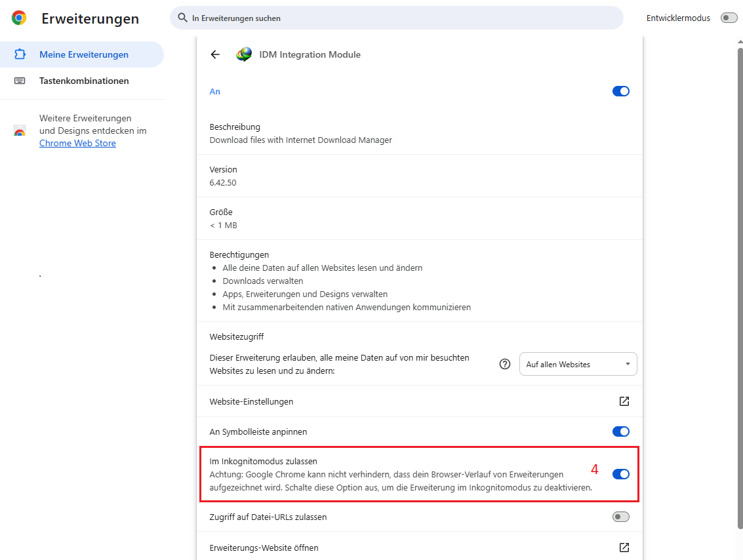Screen dimensions: 743x560
Task: Open the Auf allen Websites dropdown
Action: [578, 365]
